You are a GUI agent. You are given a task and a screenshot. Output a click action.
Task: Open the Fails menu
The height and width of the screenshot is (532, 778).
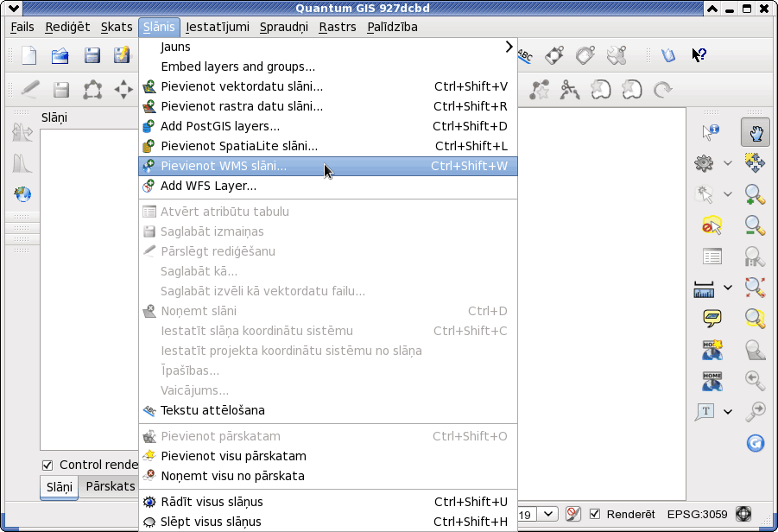pos(22,27)
